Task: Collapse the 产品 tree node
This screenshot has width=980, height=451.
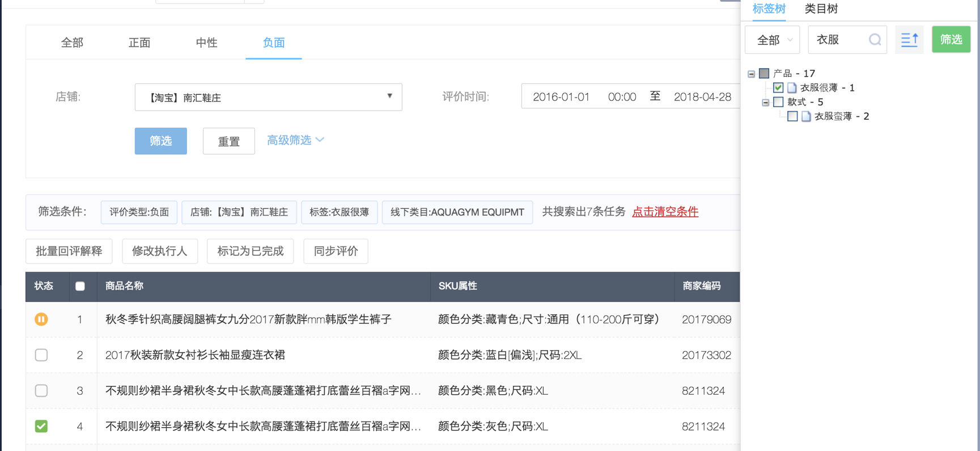Action: click(x=751, y=74)
